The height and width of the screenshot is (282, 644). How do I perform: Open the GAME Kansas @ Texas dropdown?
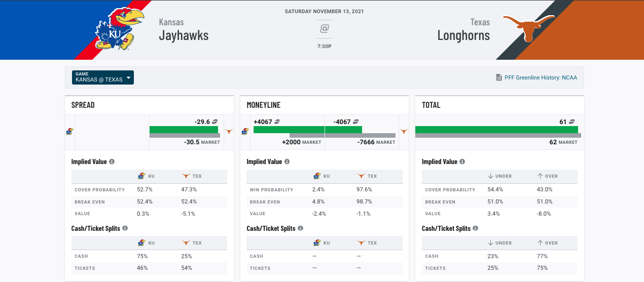pyautogui.click(x=103, y=77)
